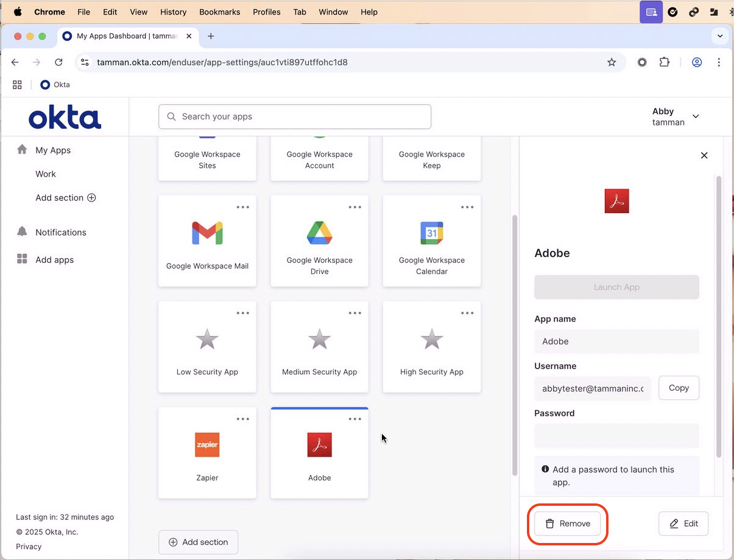This screenshot has width=734, height=560.
Task: Open Chrome three-dot menu
Action: pyautogui.click(x=719, y=62)
